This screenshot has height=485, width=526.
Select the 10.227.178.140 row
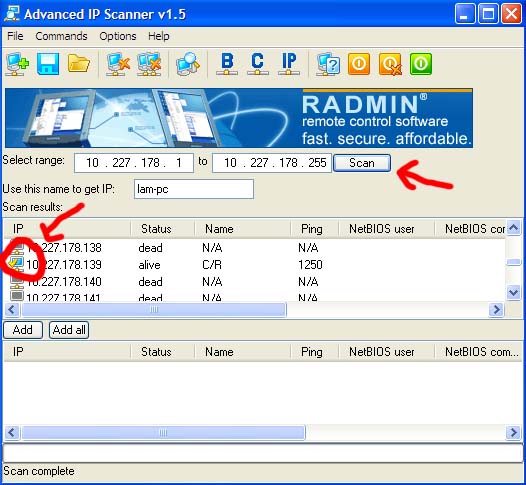pos(254,281)
